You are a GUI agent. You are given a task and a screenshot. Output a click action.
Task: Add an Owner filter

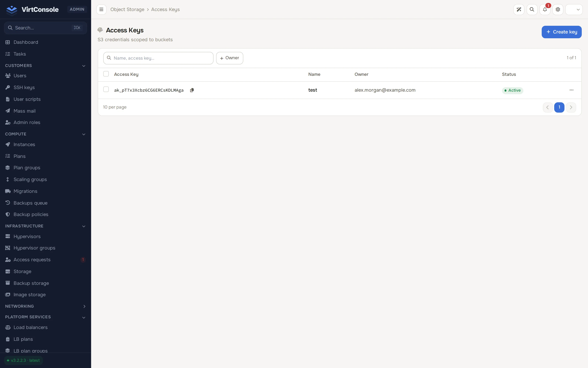click(x=230, y=58)
